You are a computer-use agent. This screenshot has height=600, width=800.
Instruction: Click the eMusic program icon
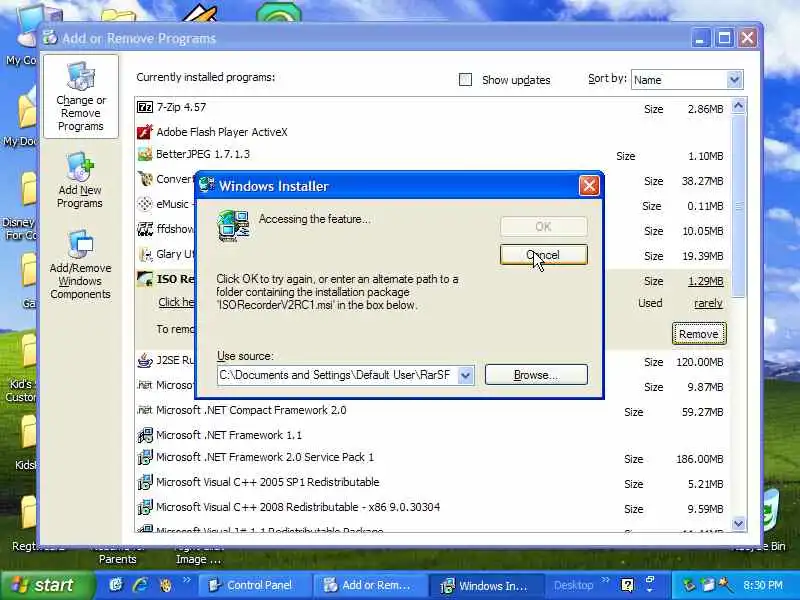[145, 204]
